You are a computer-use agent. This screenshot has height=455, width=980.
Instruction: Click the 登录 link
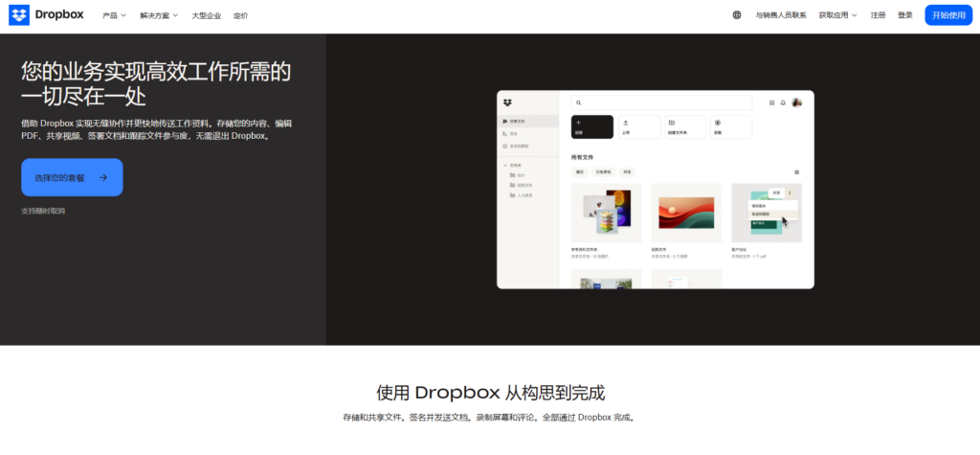[905, 15]
